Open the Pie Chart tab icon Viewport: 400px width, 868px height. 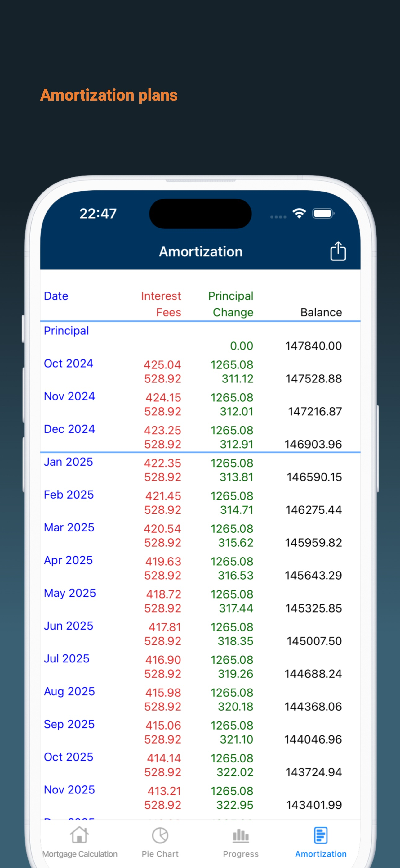point(160,835)
